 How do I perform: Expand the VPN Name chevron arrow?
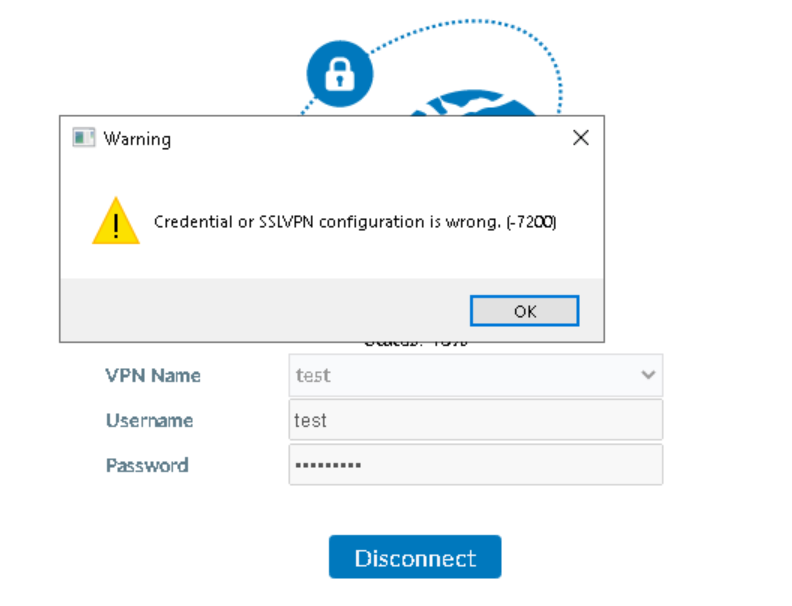(x=648, y=375)
